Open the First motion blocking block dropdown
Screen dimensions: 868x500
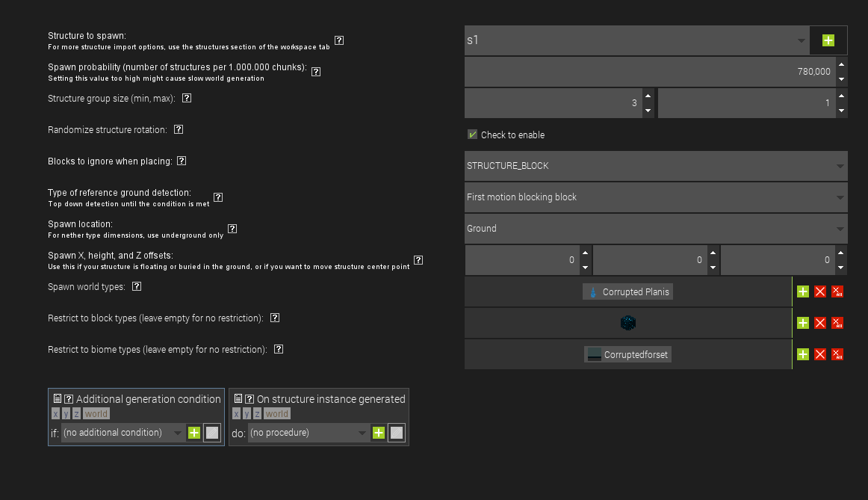click(x=656, y=197)
